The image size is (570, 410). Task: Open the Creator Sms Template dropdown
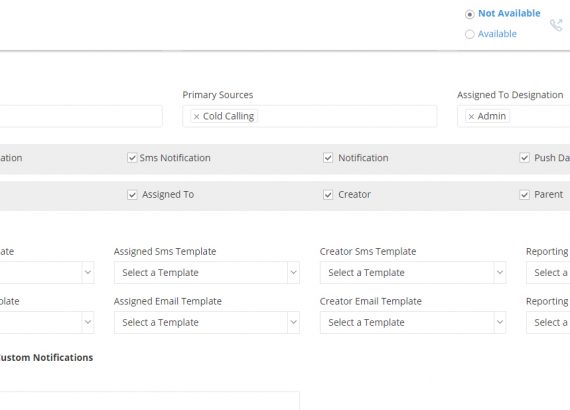[x=413, y=273]
